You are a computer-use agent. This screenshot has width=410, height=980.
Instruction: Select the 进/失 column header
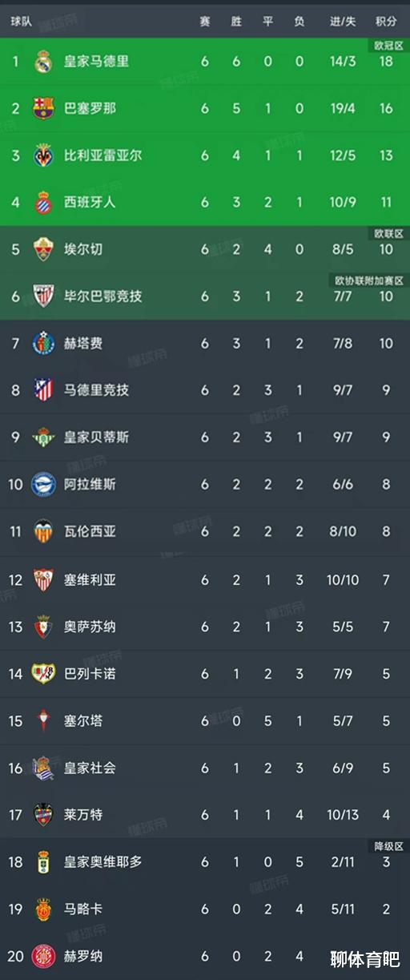[x=343, y=22]
